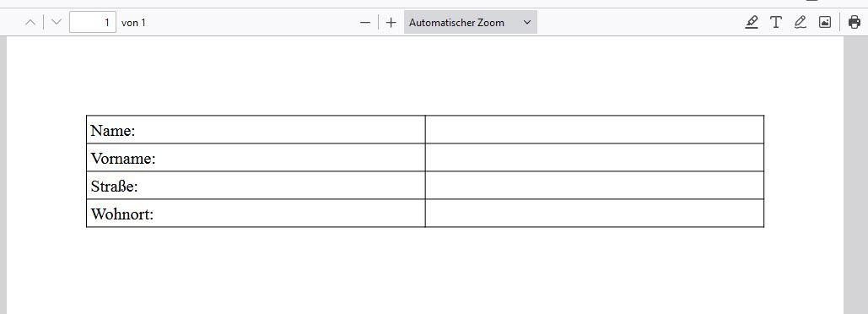Click the "Straße:" table cell
The height and width of the screenshot is (314, 868).
pos(256,185)
